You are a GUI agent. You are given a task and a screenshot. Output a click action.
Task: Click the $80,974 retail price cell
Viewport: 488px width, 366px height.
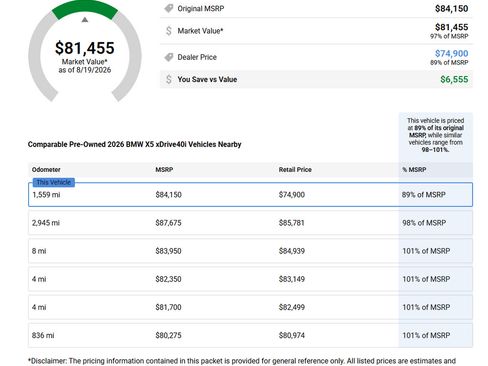tap(292, 335)
